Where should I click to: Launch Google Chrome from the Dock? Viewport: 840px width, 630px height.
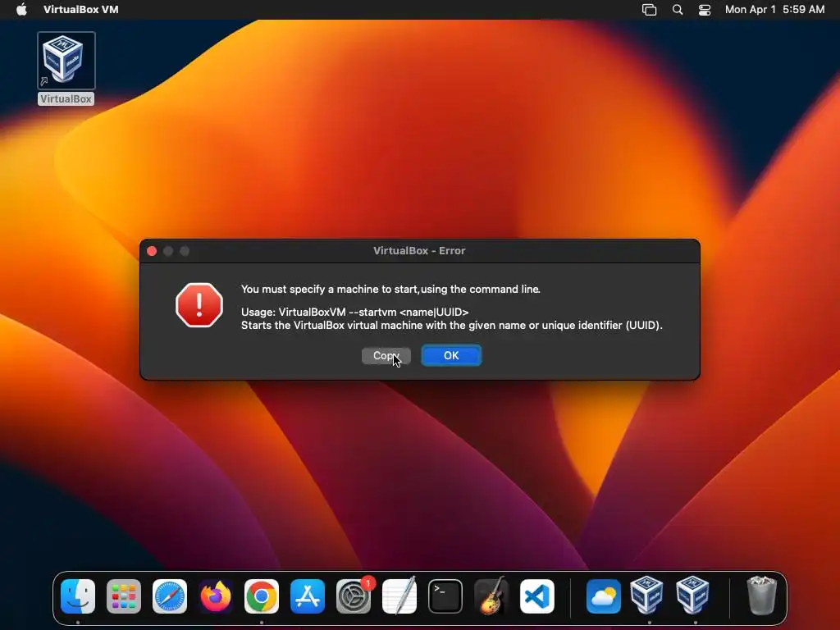[262, 596]
